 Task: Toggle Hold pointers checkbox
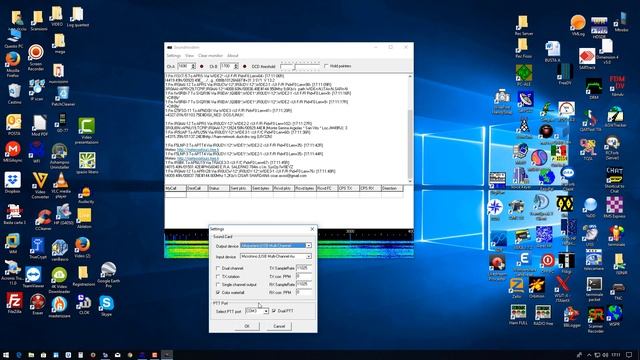pyautogui.click(x=326, y=66)
